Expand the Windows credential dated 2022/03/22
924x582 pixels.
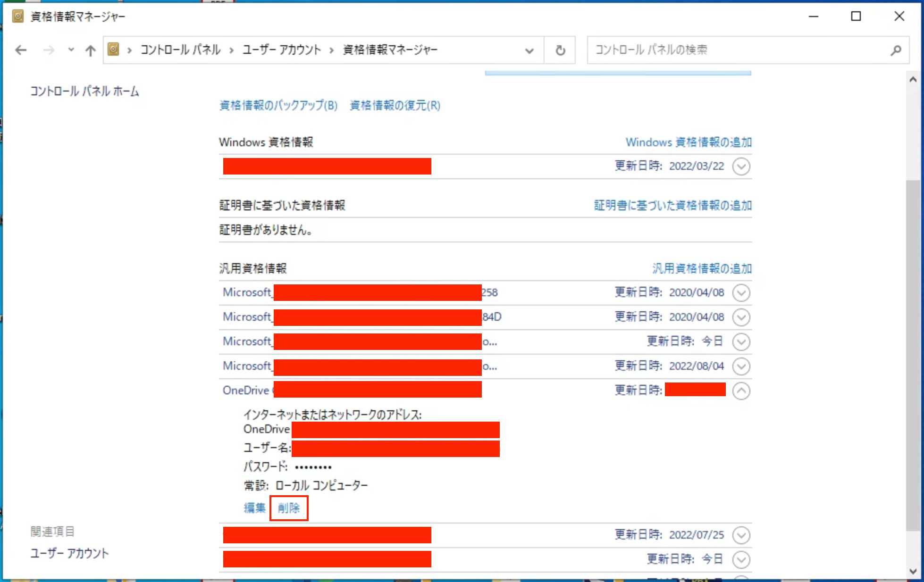tap(741, 166)
